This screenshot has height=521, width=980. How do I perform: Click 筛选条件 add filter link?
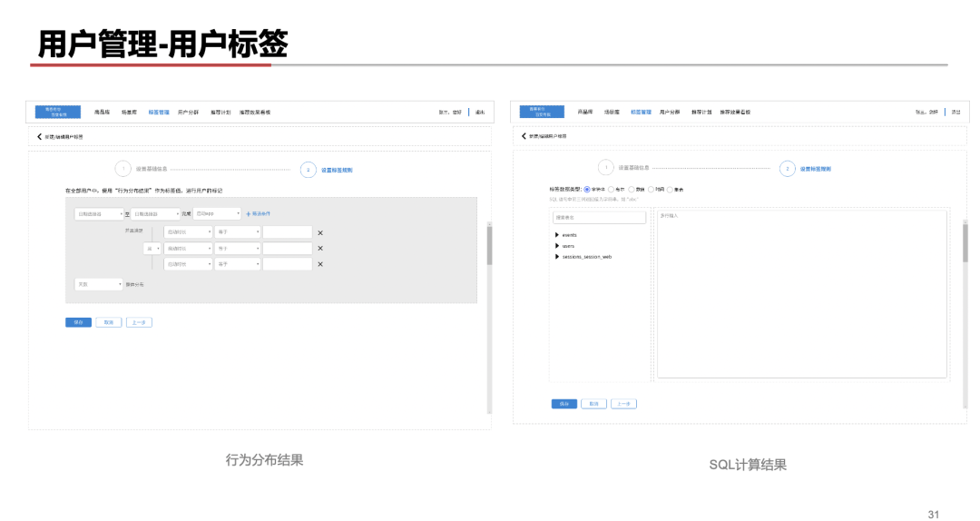coord(261,214)
